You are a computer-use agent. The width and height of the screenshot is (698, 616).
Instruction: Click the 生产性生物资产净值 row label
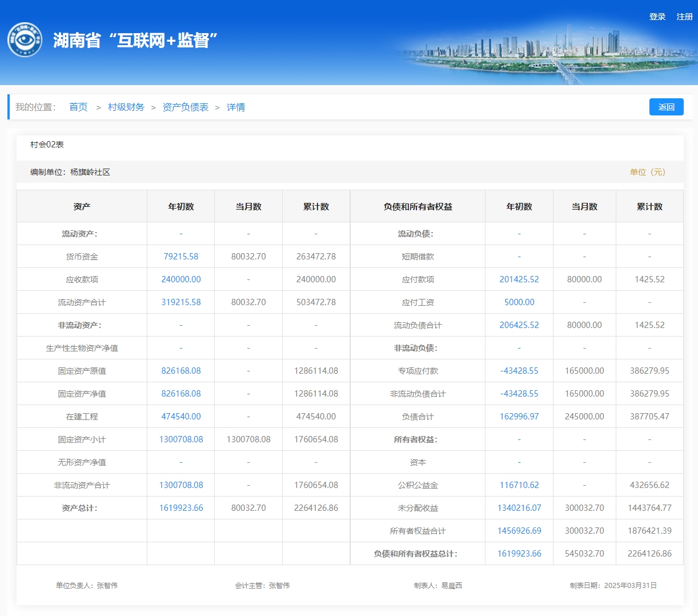[x=82, y=348]
